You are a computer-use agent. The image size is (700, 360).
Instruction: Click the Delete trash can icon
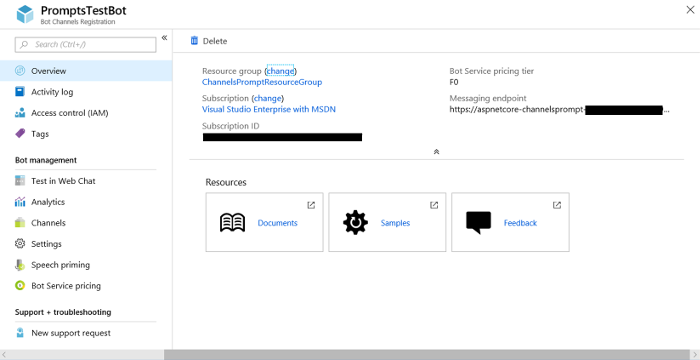click(x=194, y=41)
